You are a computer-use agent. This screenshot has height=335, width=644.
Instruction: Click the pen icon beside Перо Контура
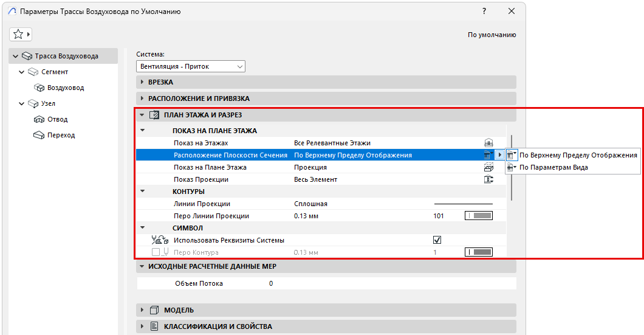point(165,252)
